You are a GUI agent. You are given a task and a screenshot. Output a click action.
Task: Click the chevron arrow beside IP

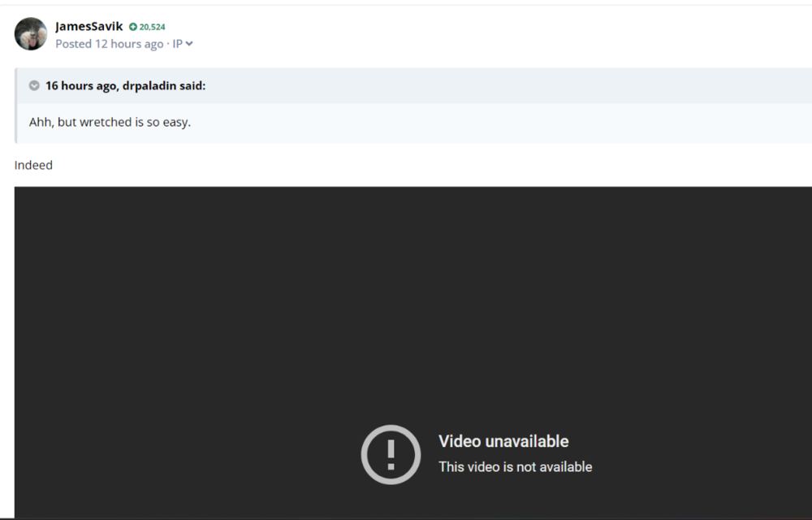pos(189,44)
